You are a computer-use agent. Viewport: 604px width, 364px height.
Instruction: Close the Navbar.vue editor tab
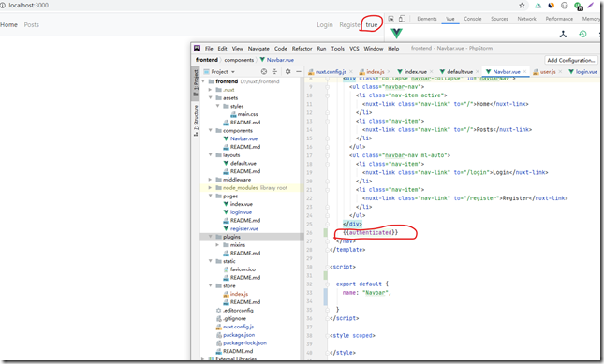tap(524, 71)
